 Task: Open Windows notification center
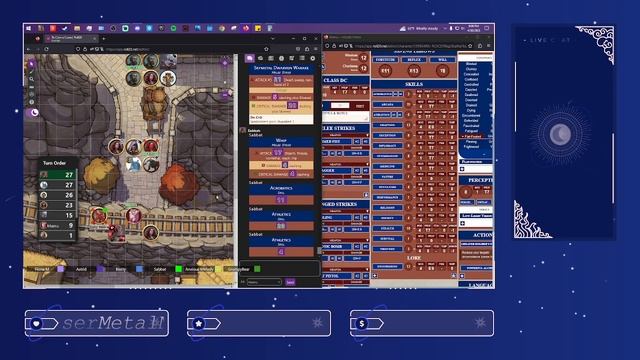click(x=487, y=28)
